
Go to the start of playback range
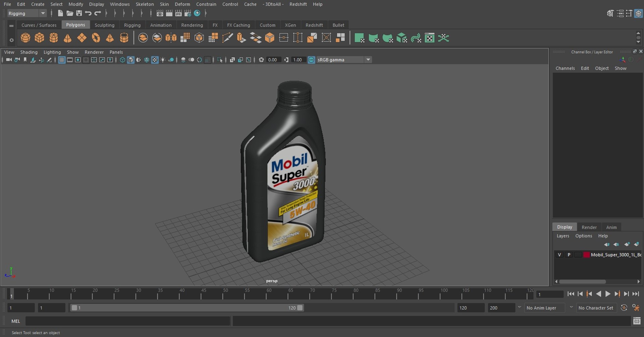[571, 294]
